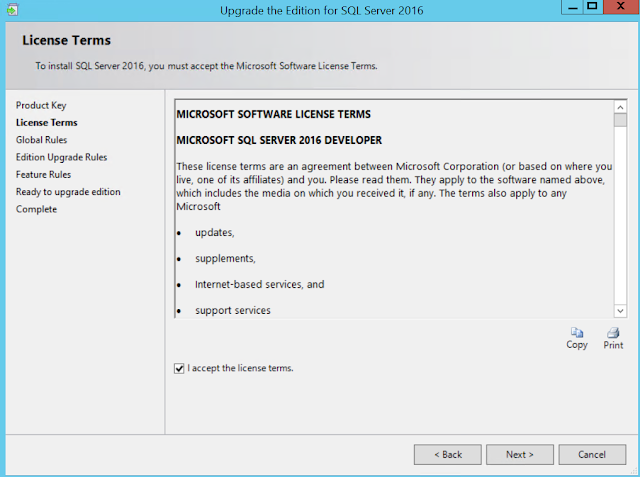
Task: Select the Global Rules step
Action: (x=41, y=140)
